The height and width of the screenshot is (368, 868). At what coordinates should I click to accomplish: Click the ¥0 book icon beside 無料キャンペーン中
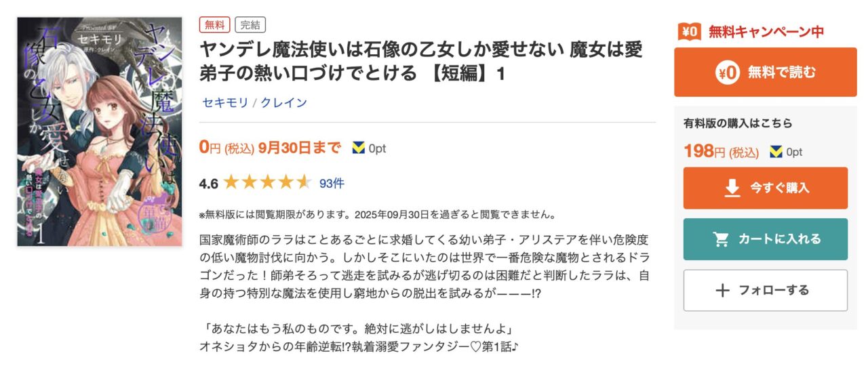click(689, 31)
